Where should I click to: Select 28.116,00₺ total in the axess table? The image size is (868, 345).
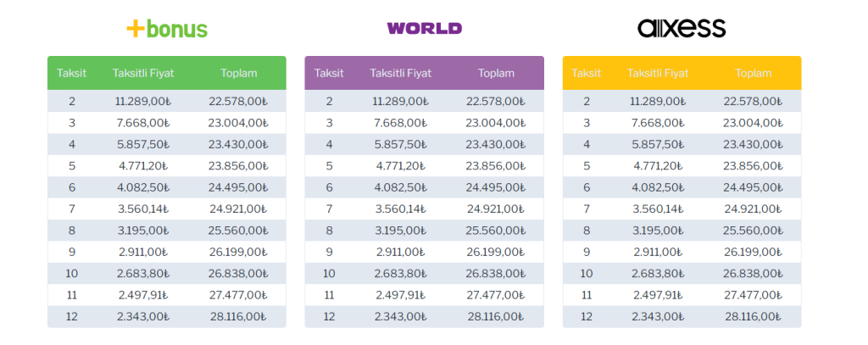tap(754, 316)
